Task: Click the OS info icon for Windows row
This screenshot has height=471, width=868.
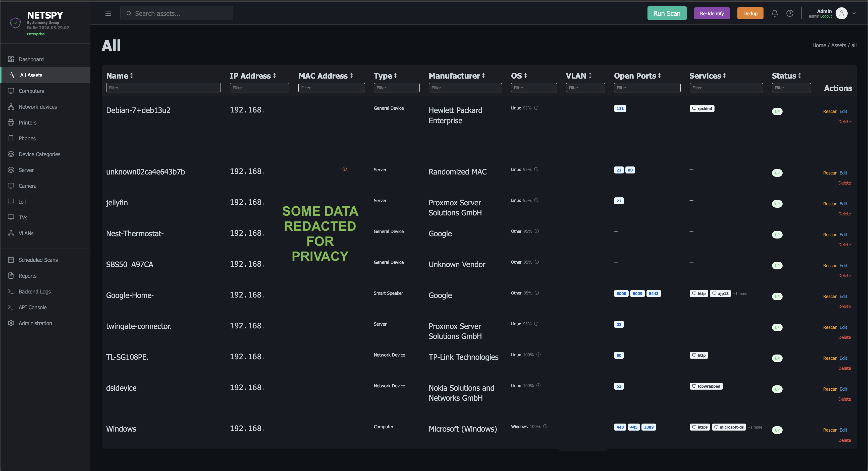Action: (x=545, y=427)
